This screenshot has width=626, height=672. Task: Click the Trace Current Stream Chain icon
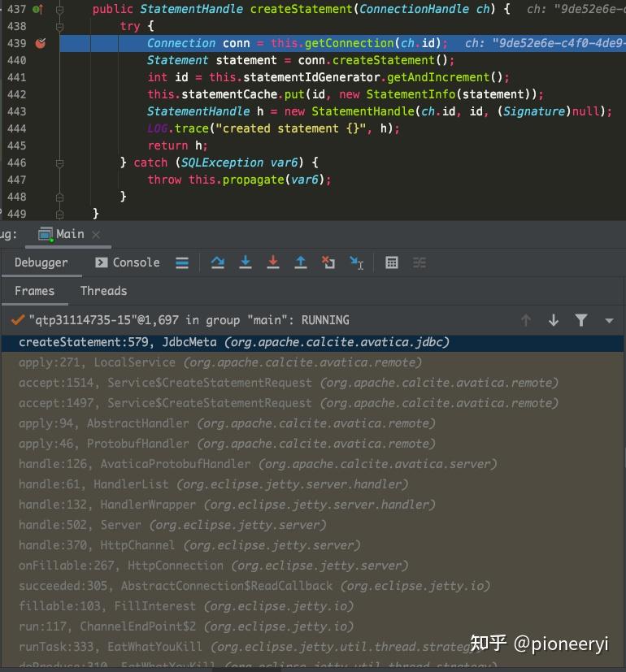[420, 262]
